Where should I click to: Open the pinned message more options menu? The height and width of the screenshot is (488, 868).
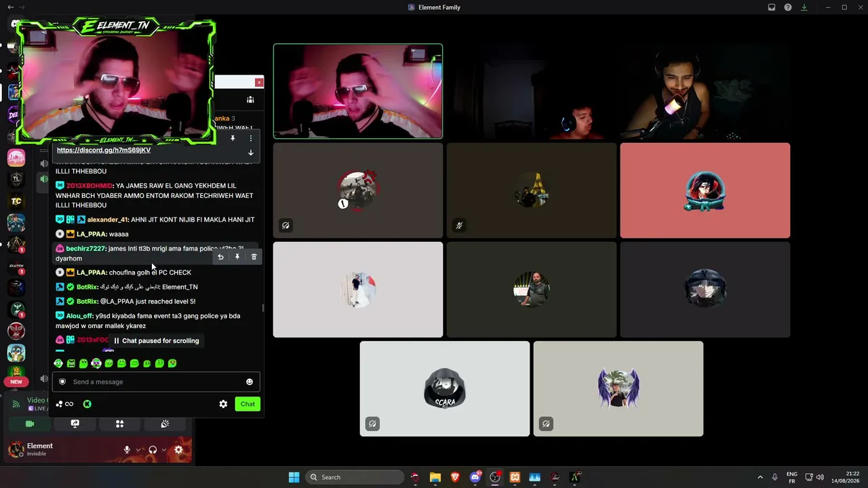(250, 138)
